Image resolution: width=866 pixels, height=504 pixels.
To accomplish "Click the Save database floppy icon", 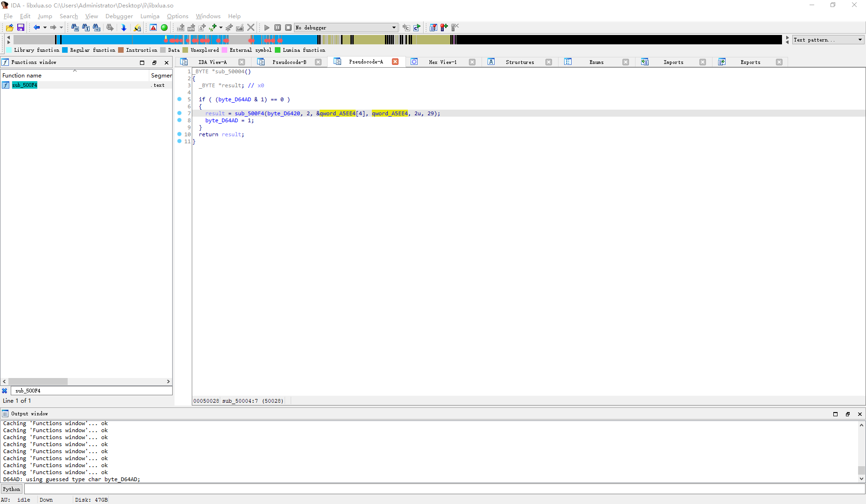I will 21,28.
